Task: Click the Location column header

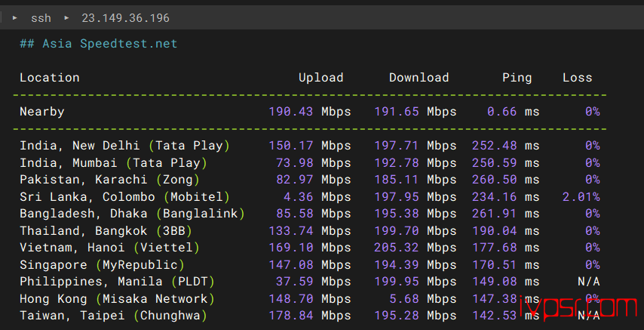Action: point(50,77)
